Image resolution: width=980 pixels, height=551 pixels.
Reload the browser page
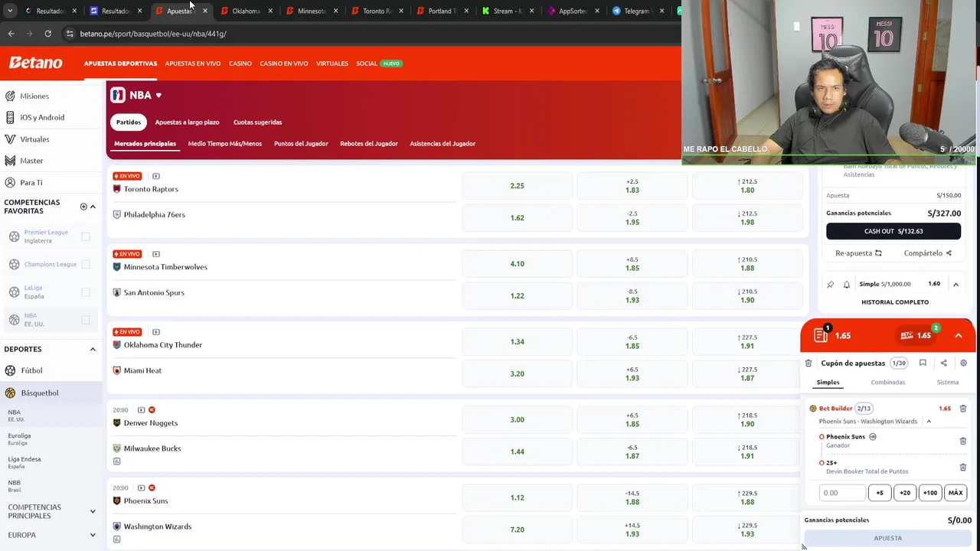click(x=47, y=34)
